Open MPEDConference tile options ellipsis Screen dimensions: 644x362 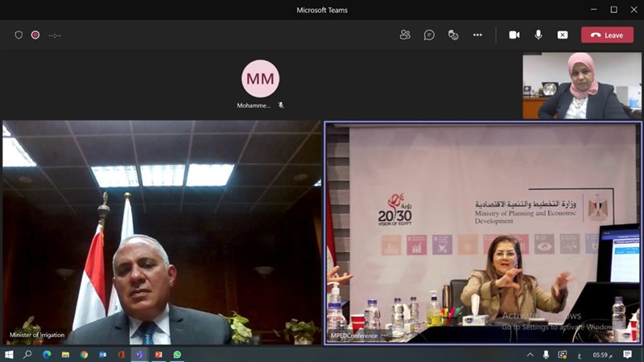pos(385,335)
